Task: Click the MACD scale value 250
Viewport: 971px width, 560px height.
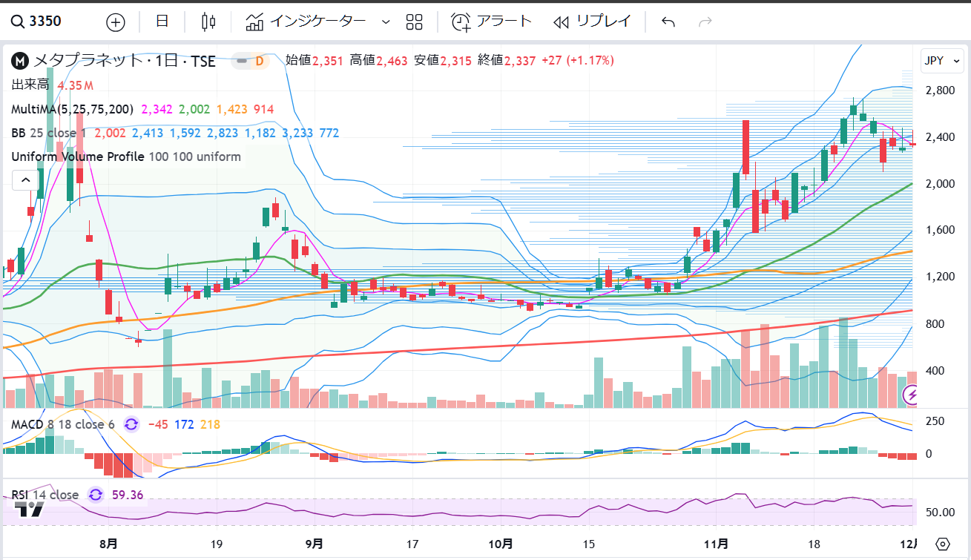Action: pyautogui.click(x=937, y=421)
